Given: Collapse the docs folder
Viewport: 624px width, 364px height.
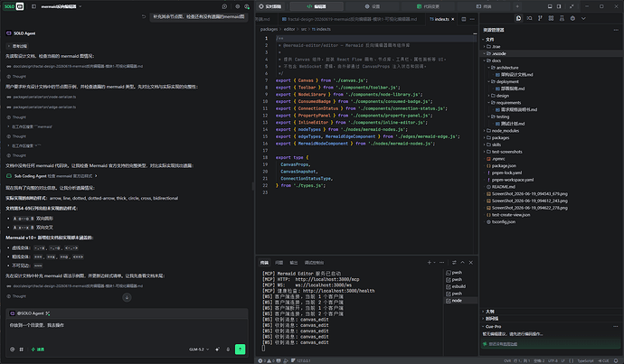Looking at the screenshot, I should (551, 61).
